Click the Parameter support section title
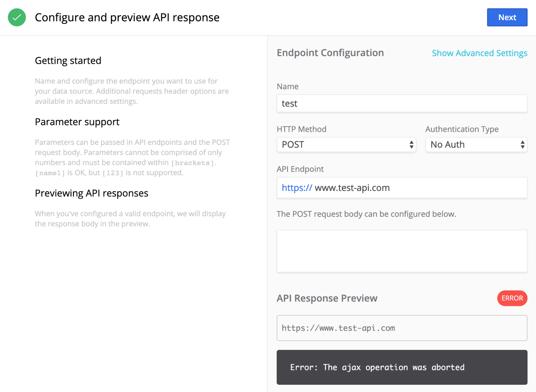536x392 pixels. click(77, 122)
